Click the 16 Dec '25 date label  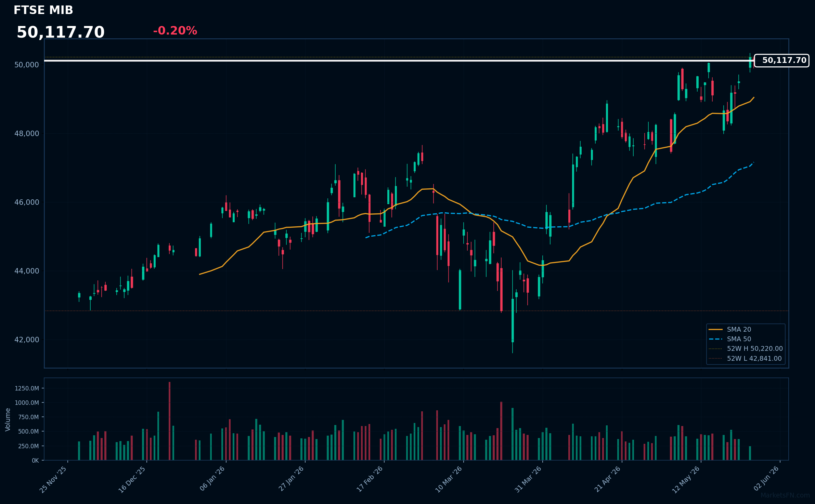[132, 479]
